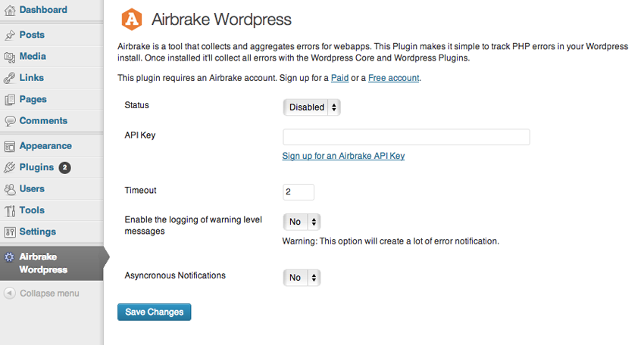Viewport: 644px width, 345px height.
Task: Click the Tools icon in sidebar
Action: (x=10, y=210)
